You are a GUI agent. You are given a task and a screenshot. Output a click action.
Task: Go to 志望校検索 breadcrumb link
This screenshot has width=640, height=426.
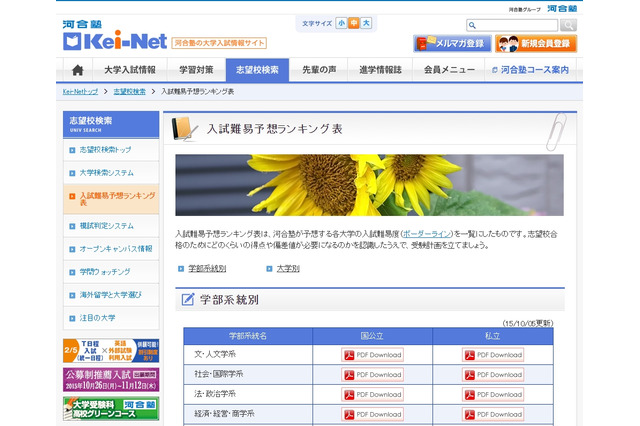[129, 92]
